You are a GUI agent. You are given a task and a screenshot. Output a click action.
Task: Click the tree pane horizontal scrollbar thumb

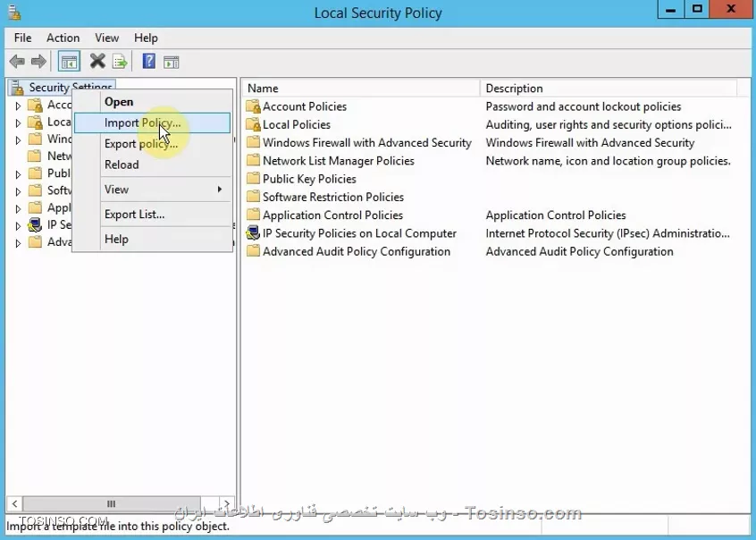coord(112,504)
